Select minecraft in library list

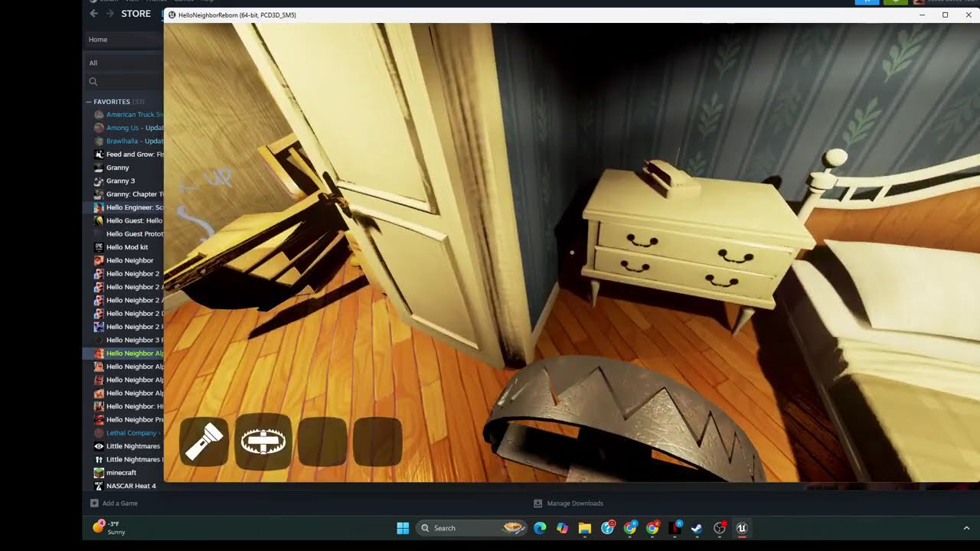tap(121, 473)
